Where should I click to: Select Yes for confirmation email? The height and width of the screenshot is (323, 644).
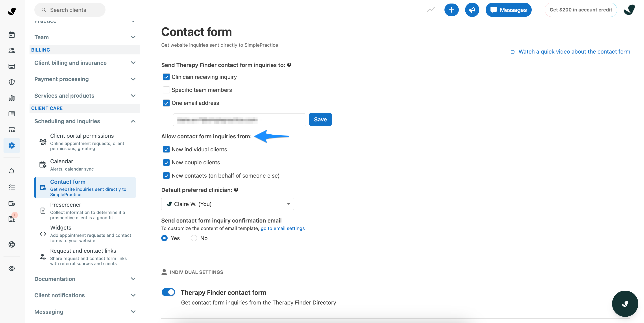coord(164,238)
